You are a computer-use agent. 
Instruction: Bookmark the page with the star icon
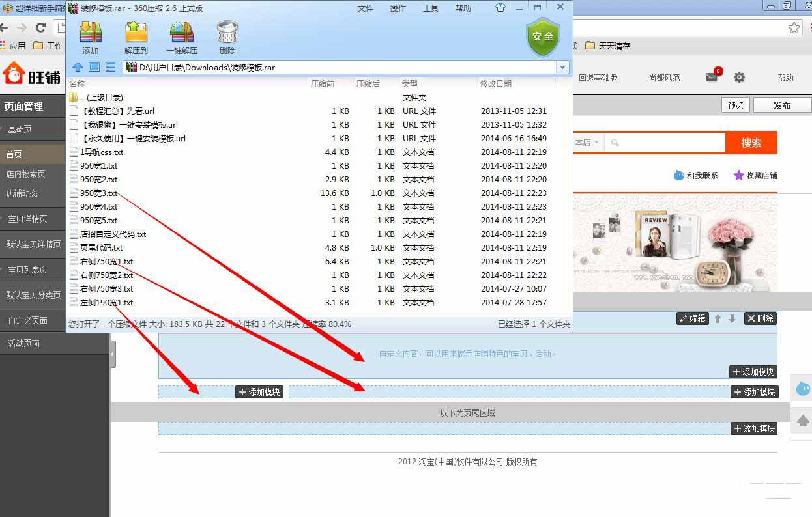(794, 27)
